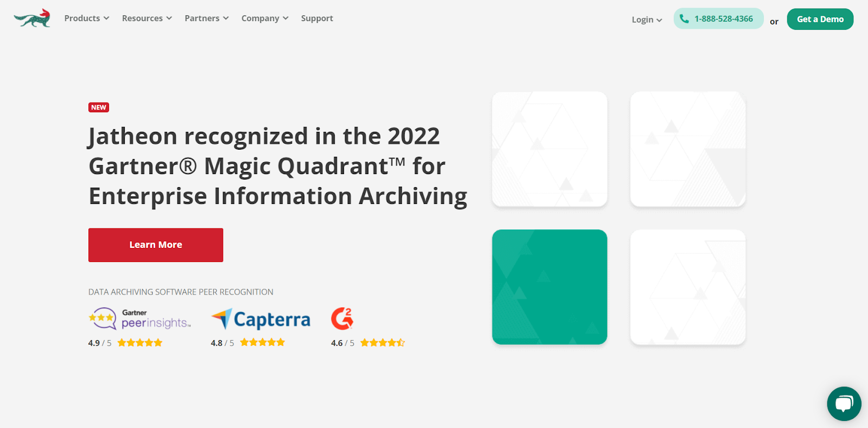The image size is (868, 428).
Task: Open the Login dropdown
Action: coord(647,20)
